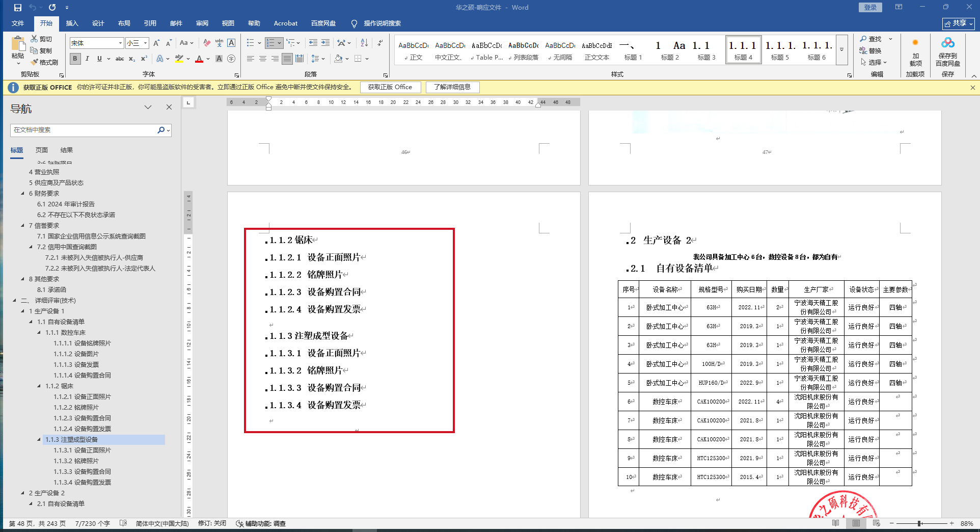Copy selection with 复制
This screenshot has height=532, width=980.
41,50
